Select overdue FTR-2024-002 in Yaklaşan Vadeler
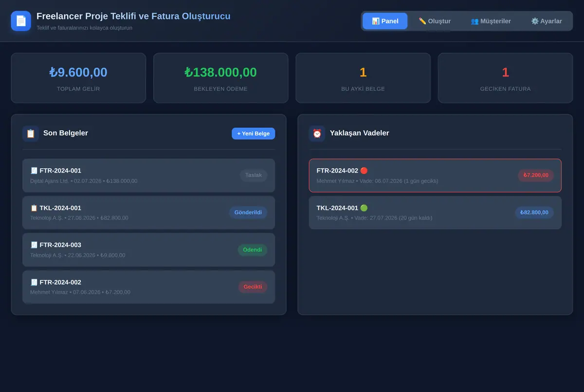Screen dimensions: 584x392 pyautogui.click(x=435, y=176)
